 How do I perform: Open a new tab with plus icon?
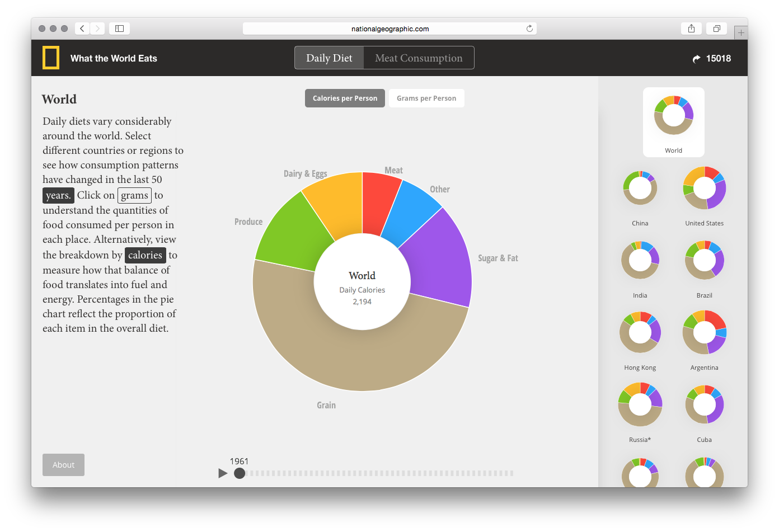click(x=741, y=33)
